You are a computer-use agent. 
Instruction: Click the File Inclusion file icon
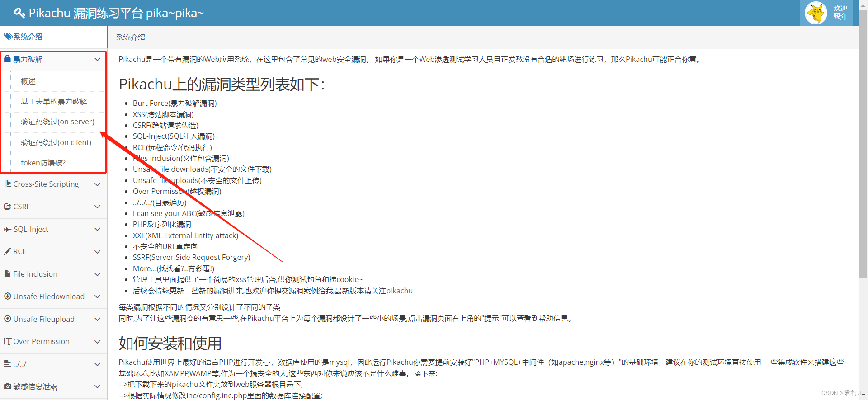pos(7,273)
